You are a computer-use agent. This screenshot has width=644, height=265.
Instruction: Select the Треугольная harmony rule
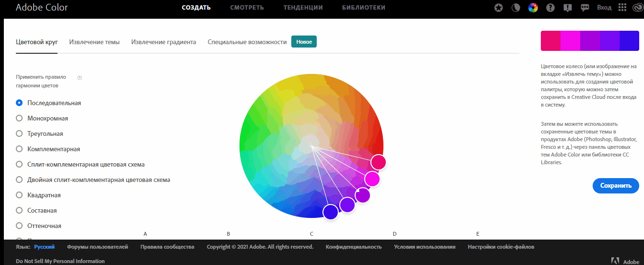[19, 133]
